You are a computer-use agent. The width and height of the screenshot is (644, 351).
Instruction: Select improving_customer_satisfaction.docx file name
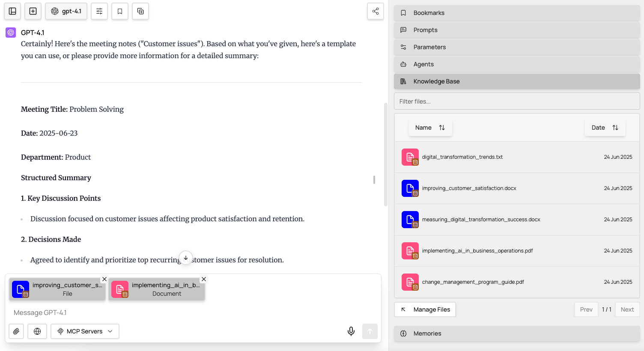[469, 188]
